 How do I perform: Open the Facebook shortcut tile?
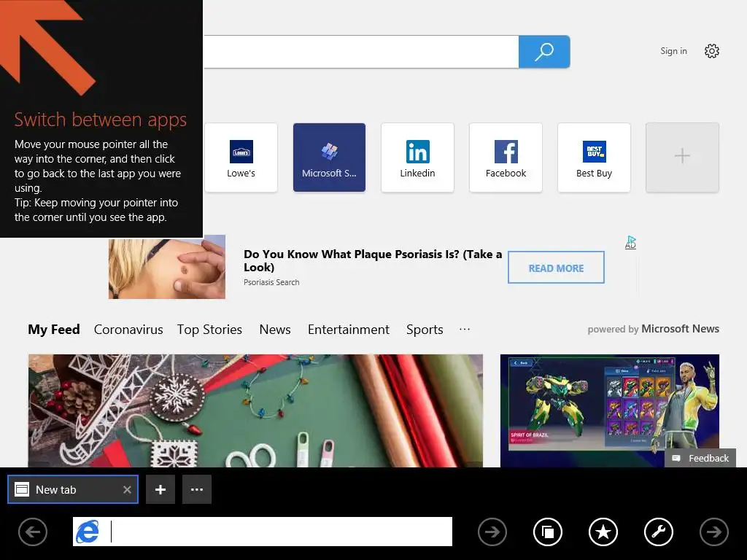click(x=506, y=157)
